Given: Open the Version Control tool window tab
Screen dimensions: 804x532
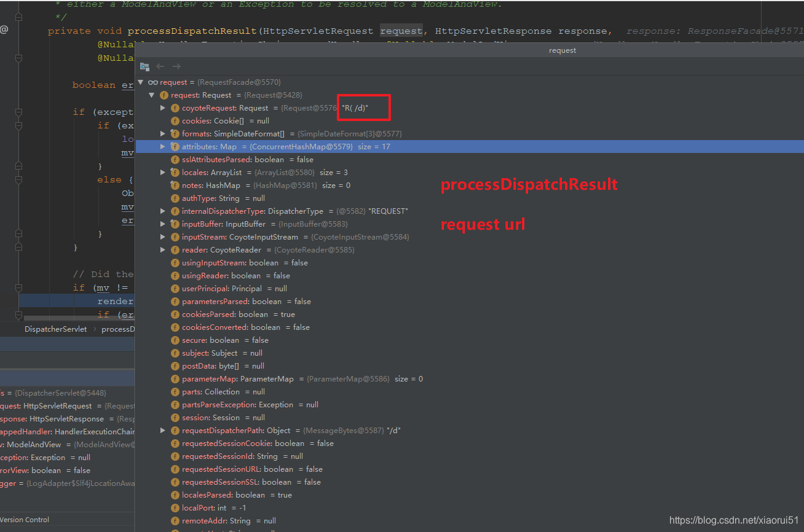Looking at the screenshot, I should (x=25, y=520).
